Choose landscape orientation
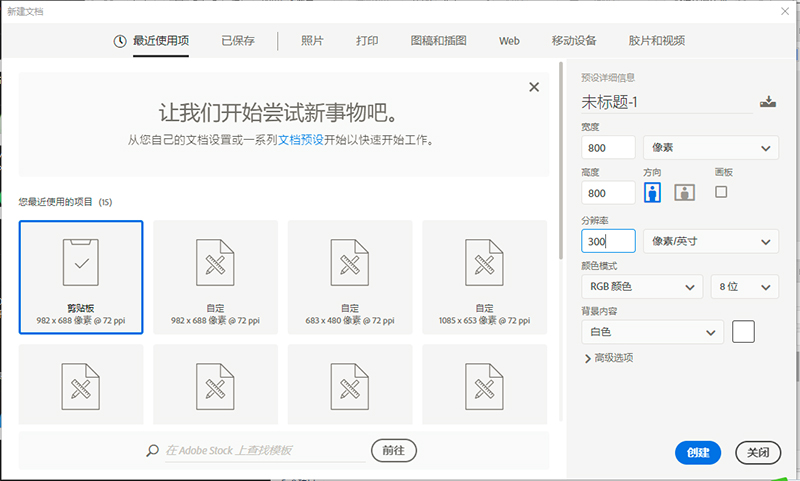The height and width of the screenshot is (481, 800). tap(684, 193)
